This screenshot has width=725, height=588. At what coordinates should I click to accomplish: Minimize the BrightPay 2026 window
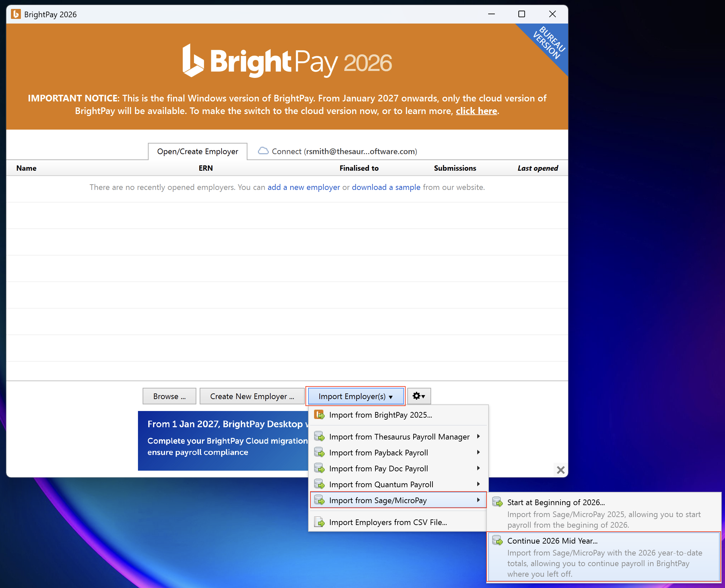tap(492, 14)
